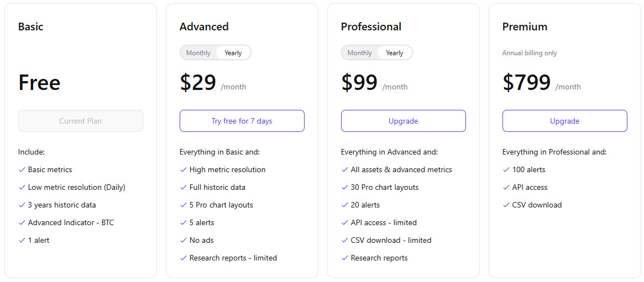Image resolution: width=644 pixels, height=282 pixels.
Task: Click checkmark next to 30 Pro chart layouts
Action: coord(345,187)
